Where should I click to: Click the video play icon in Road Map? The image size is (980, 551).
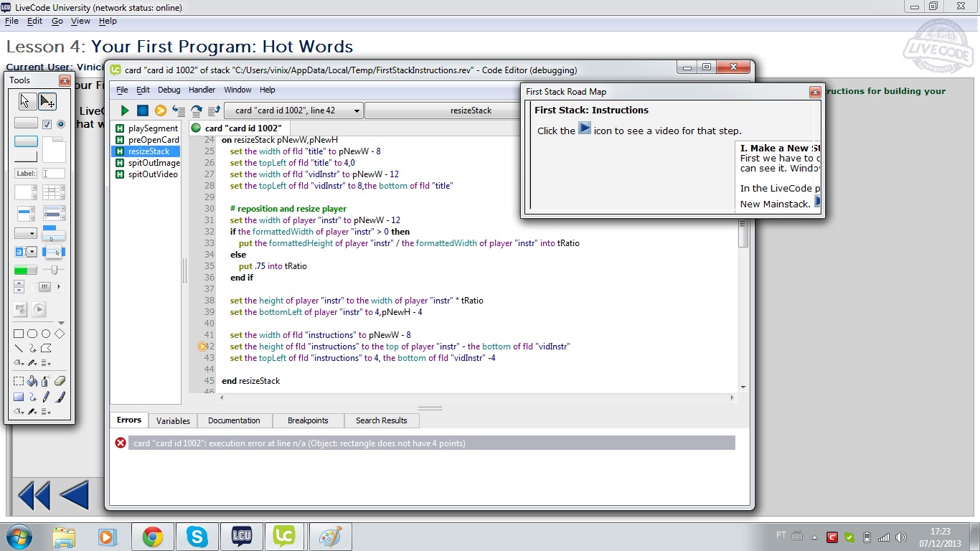click(585, 129)
